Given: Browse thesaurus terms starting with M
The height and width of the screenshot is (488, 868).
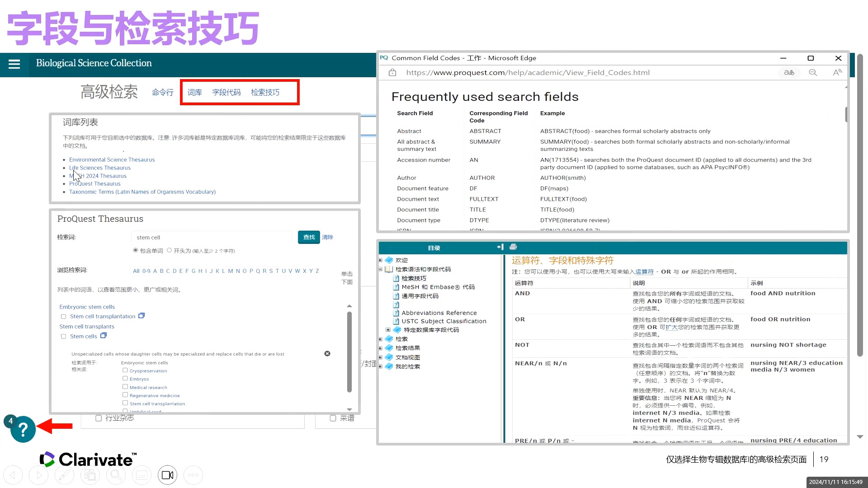Looking at the screenshot, I should tap(231, 271).
